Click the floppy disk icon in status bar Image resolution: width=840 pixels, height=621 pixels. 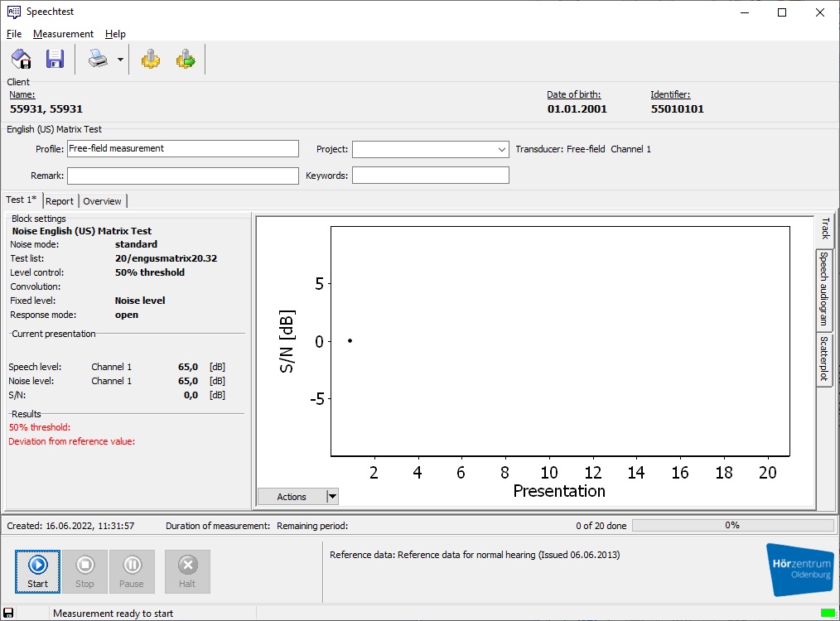(x=8, y=613)
